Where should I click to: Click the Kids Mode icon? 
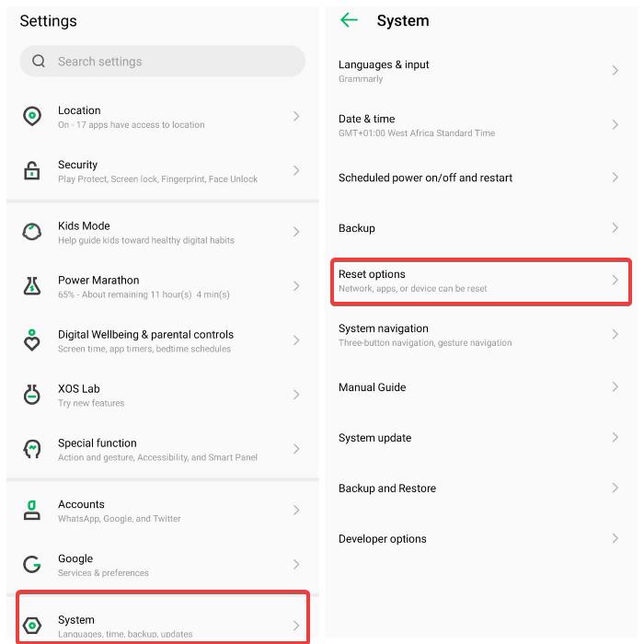[32, 232]
